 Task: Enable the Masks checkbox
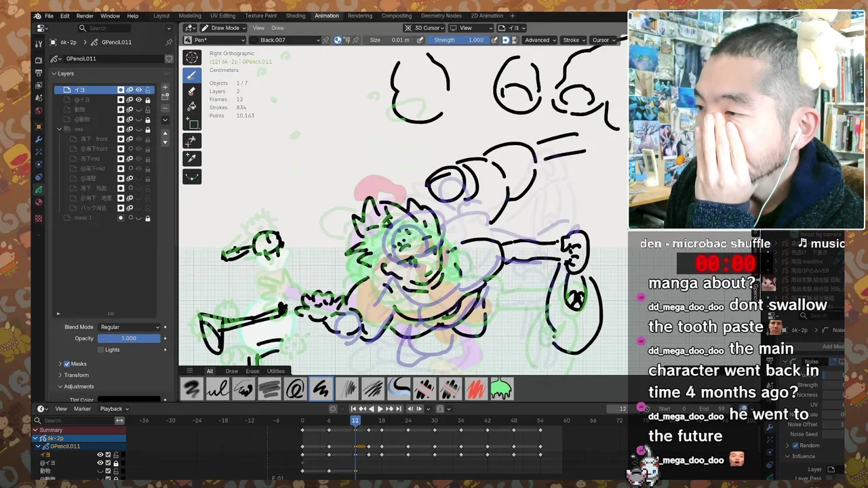click(67, 364)
